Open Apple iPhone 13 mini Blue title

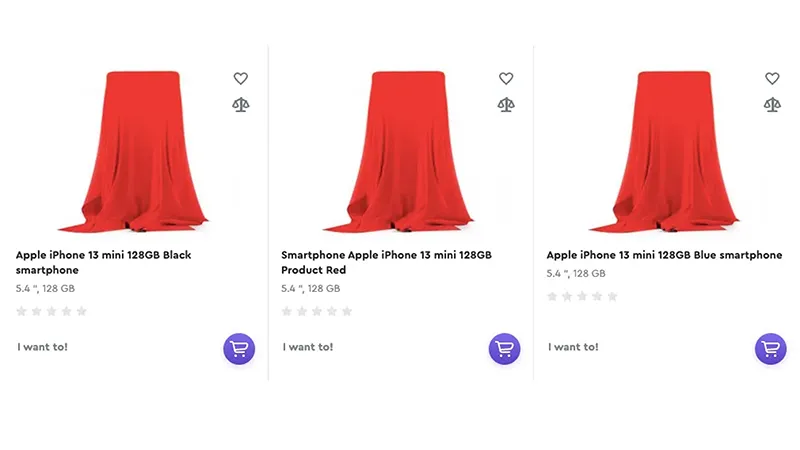click(664, 255)
